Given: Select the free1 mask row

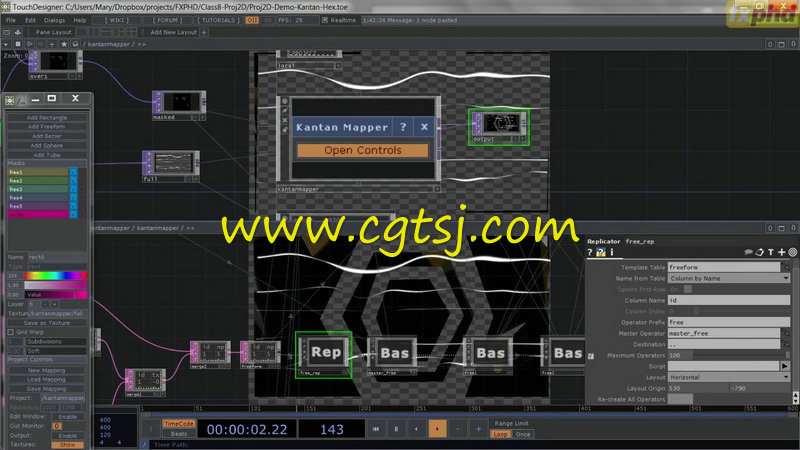Looking at the screenshot, I should coord(38,172).
